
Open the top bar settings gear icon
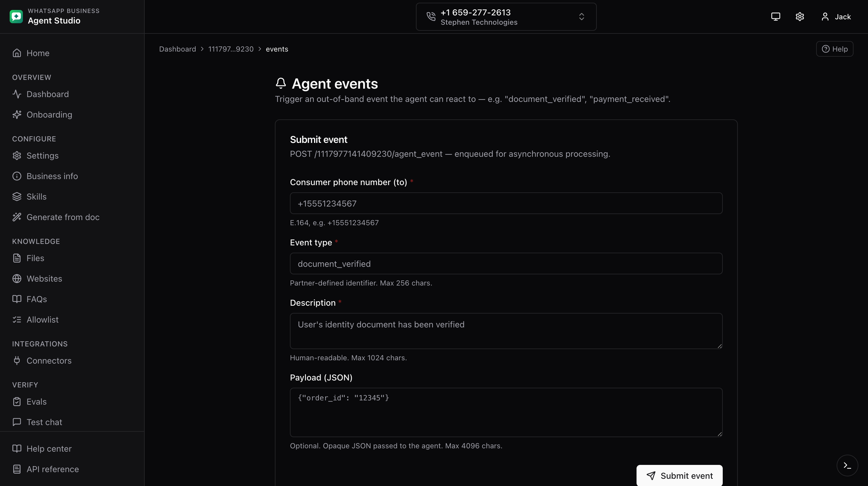800,17
